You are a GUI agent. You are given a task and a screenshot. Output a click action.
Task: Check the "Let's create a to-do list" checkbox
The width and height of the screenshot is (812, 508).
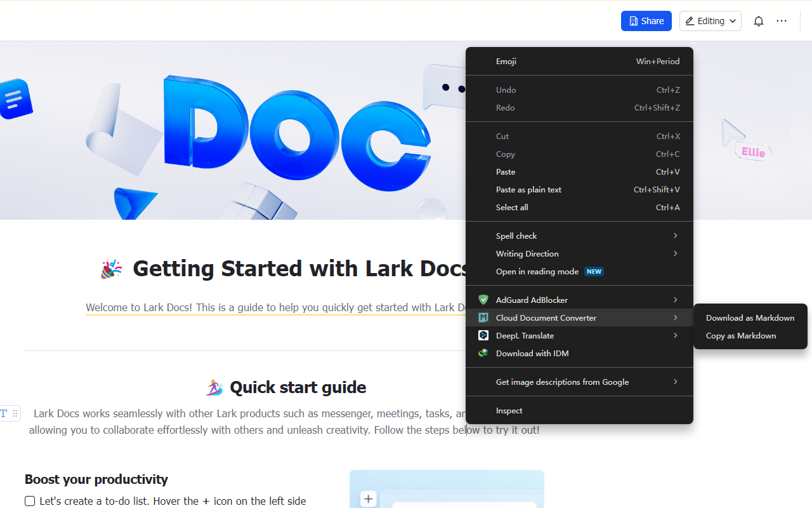point(30,501)
